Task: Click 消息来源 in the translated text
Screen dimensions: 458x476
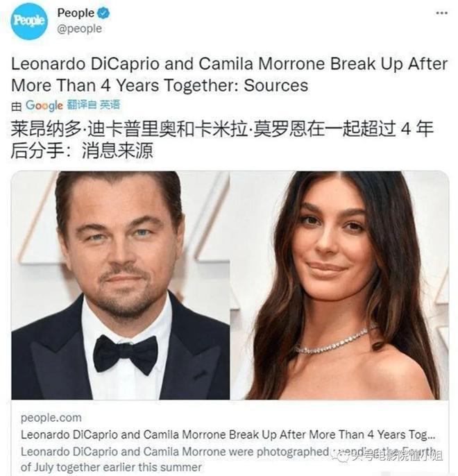Action: [x=117, y=151]
